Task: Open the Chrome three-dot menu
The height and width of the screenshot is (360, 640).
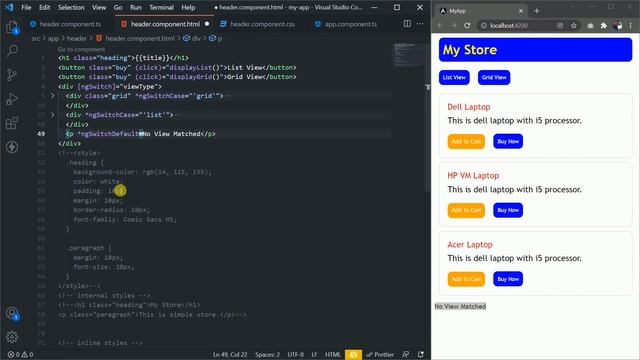Action: tap(631, 25)
